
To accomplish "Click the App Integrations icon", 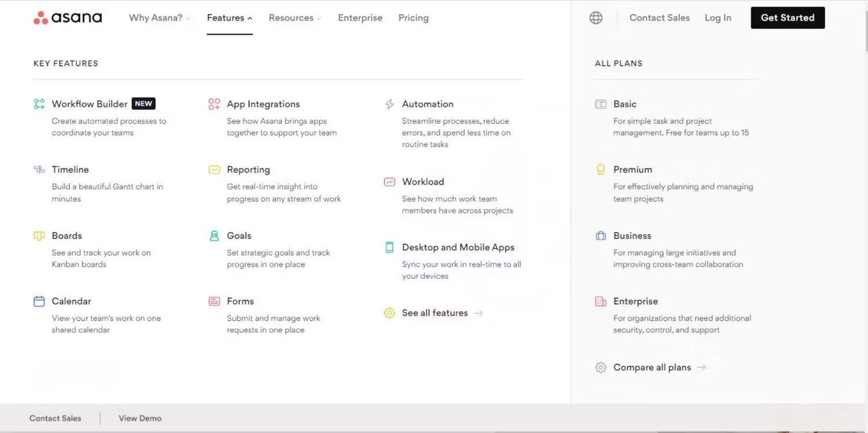I will pos(214,104).
